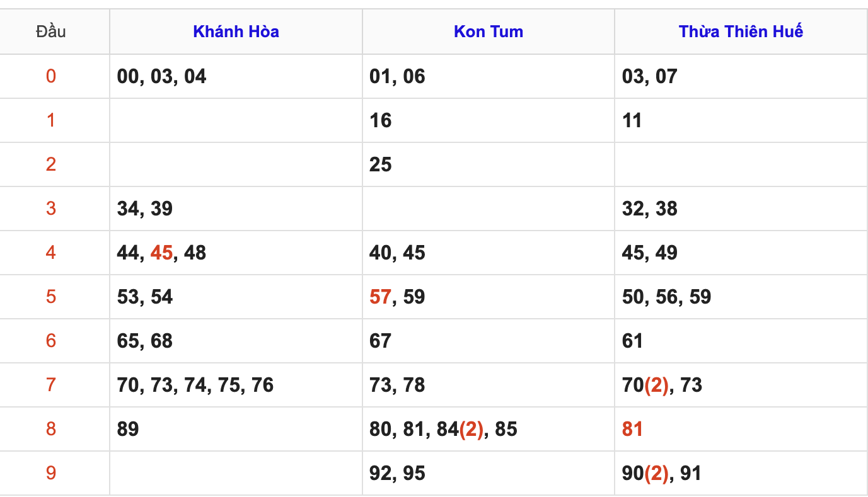Click number 11 under Thừa Thiên Huế

[x=632, y=120]
